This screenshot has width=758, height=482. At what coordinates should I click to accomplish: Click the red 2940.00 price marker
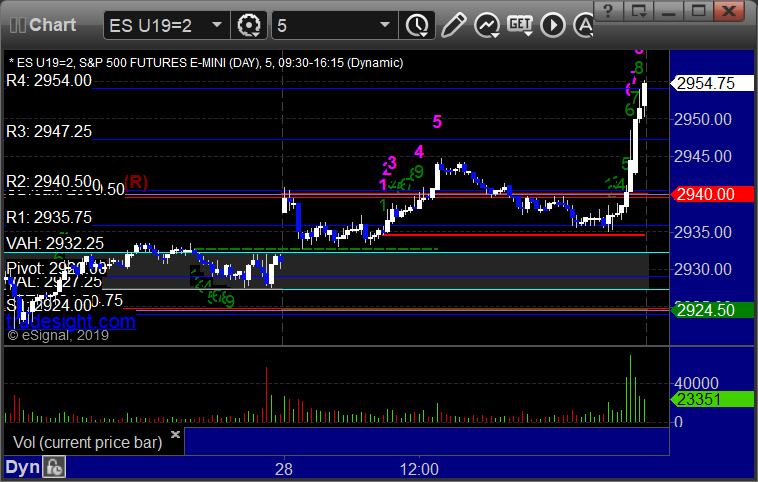712,194
